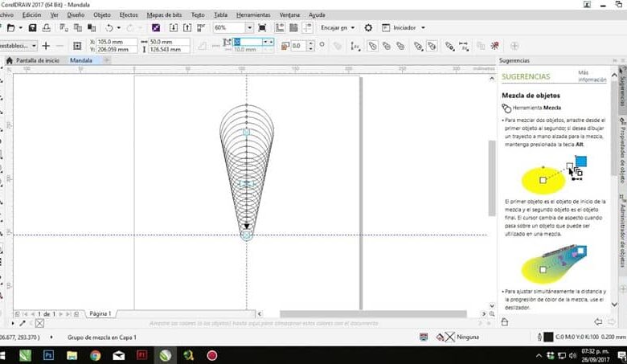Select the clockwise blend icon
The height and width of the screenshot is (364, 627).
coord(387,46)
